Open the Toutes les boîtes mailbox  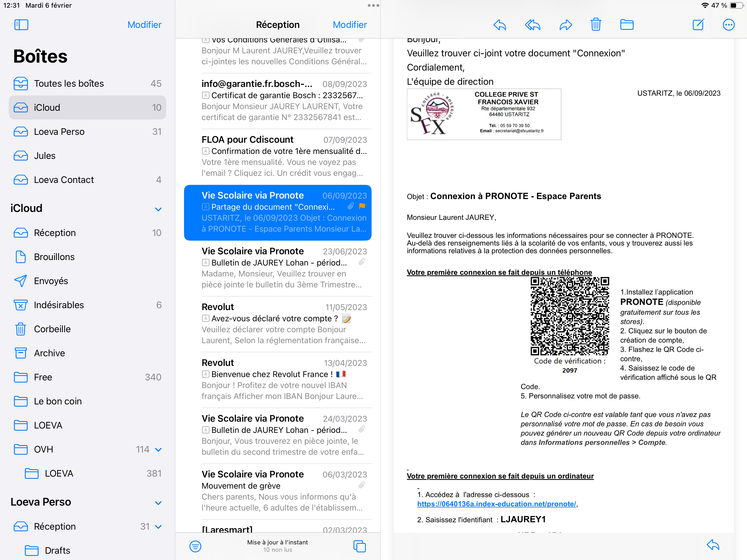coord(69,83)
